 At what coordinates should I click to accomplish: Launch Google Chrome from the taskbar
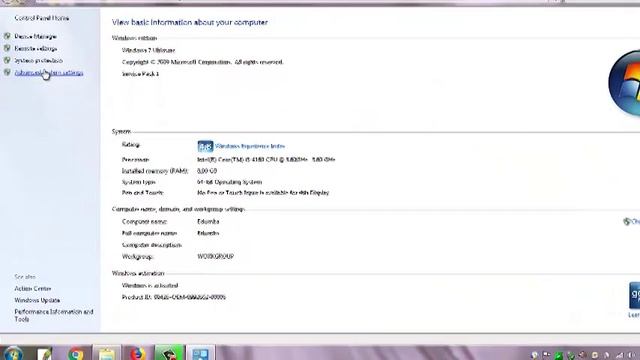click(76, 353)
